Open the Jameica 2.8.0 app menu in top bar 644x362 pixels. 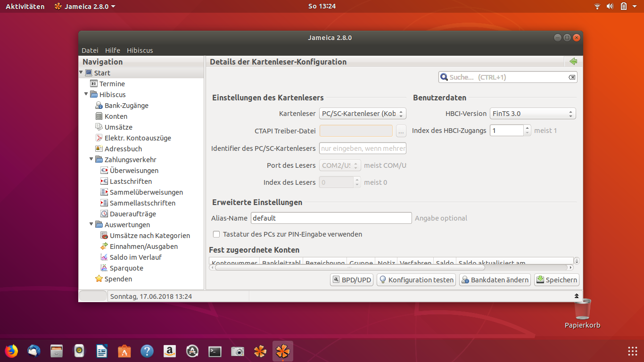tap(85, 6)
